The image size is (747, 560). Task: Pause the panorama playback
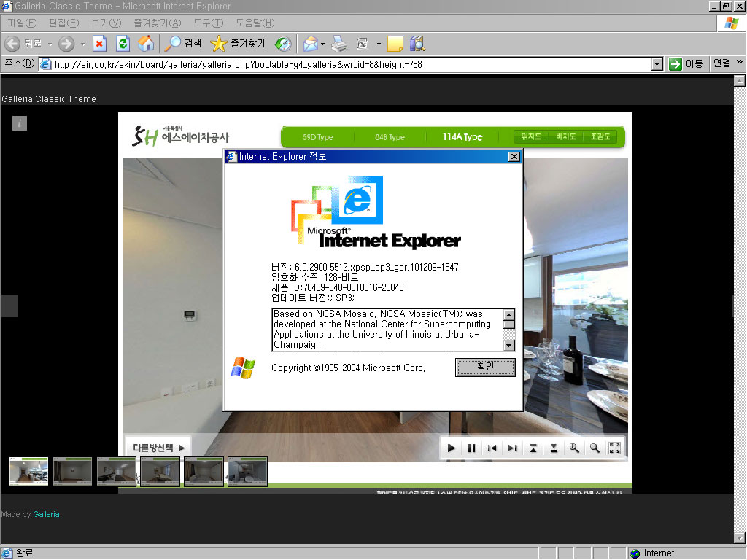point(471,448)
